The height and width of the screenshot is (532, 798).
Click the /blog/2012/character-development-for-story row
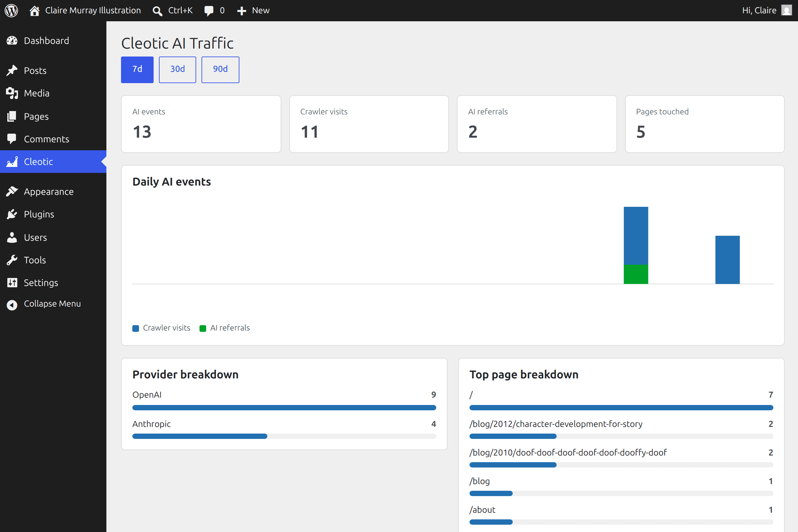click(x=621, y=429)
